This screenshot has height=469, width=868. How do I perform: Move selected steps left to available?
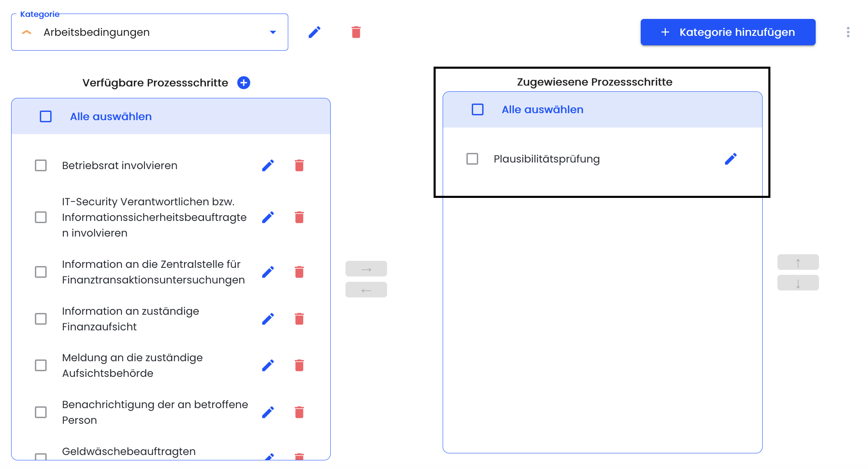coord(366,290)
